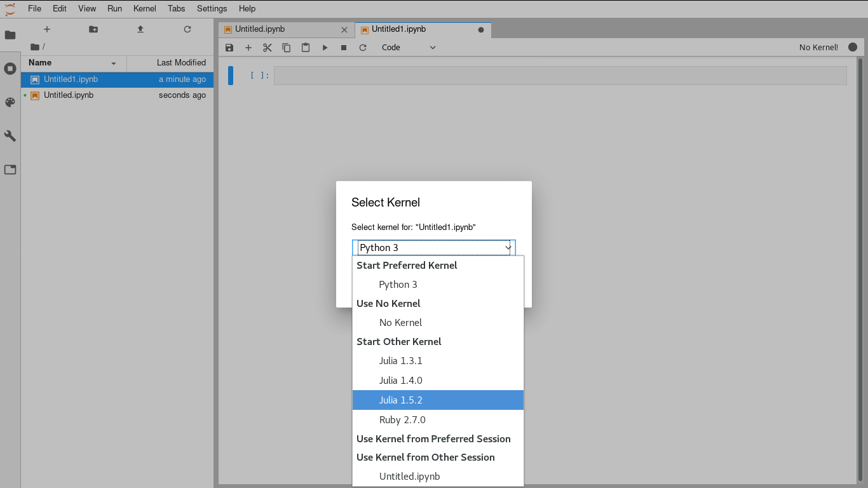Click the copy cell icon
868x488 pixels.
287,48
